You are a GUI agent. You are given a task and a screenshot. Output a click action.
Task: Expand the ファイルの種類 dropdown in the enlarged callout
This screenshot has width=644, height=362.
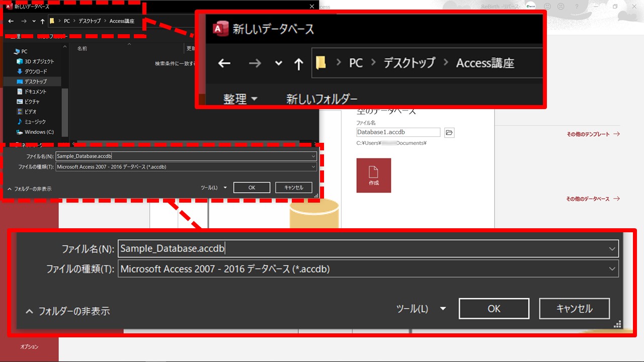pos(612,269)
